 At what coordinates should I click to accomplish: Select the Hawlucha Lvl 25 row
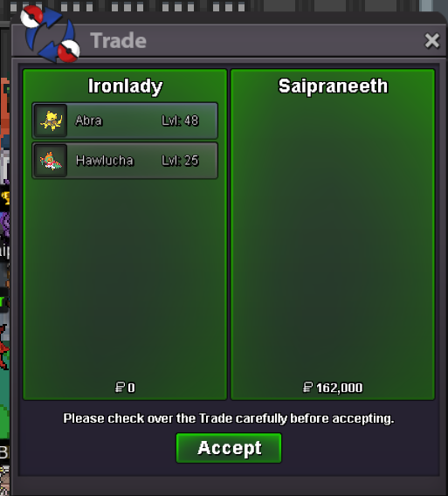coord(125,161)
